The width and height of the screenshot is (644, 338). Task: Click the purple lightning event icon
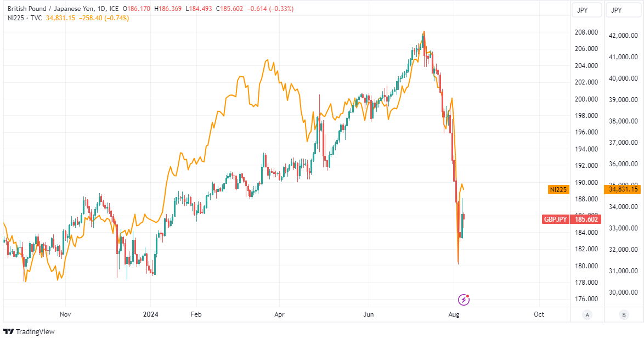pyautogui.click(x=464, y=300)
